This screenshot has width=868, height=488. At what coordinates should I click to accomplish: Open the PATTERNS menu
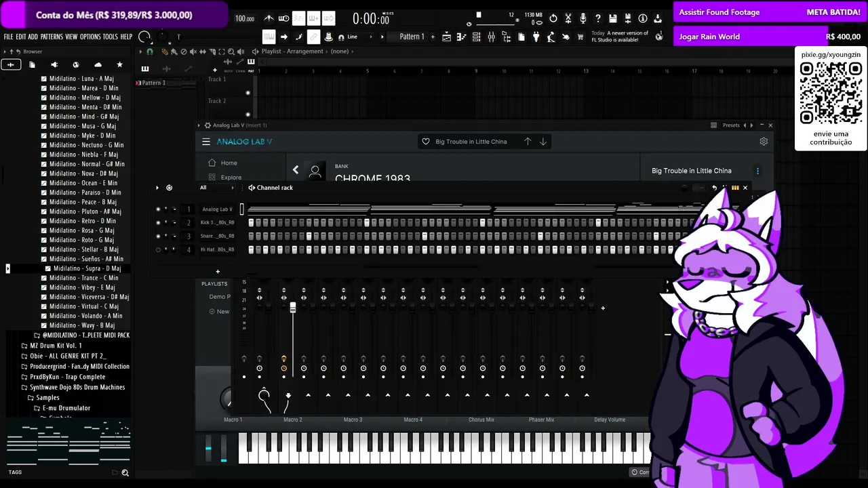[52, 37]
